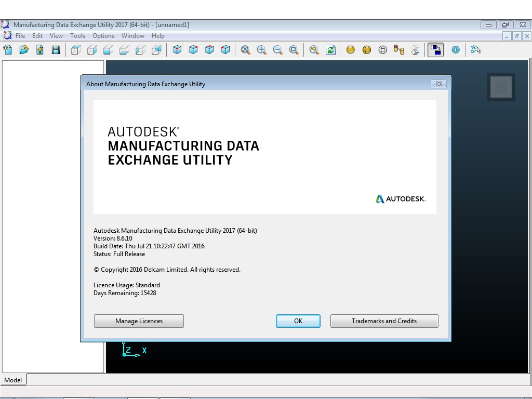Click the Zoom to box magnifier icon
Viewport: 532px width, 399px height.
tap(294, 50)
